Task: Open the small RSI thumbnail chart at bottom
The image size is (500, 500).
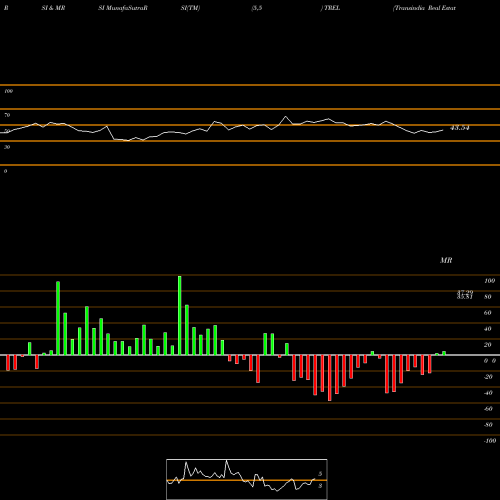Action: pyautogui.click(x=247, y=479)
